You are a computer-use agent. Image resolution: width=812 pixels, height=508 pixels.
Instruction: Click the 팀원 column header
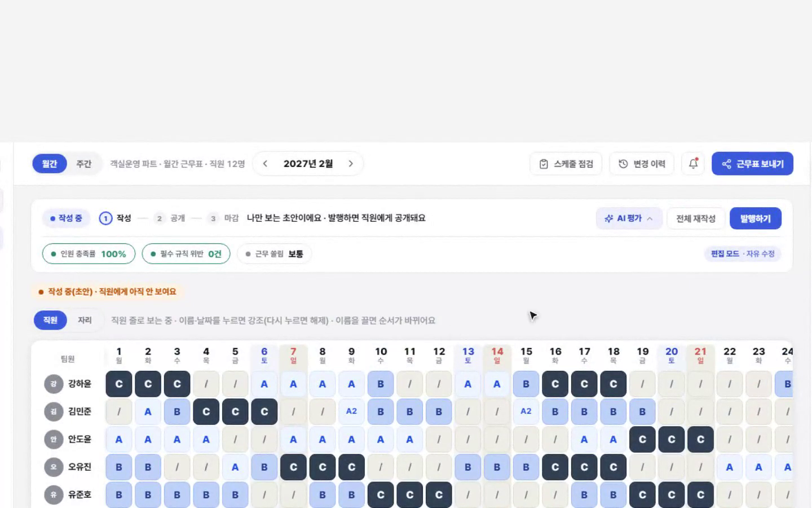click(x=68, y=358)
